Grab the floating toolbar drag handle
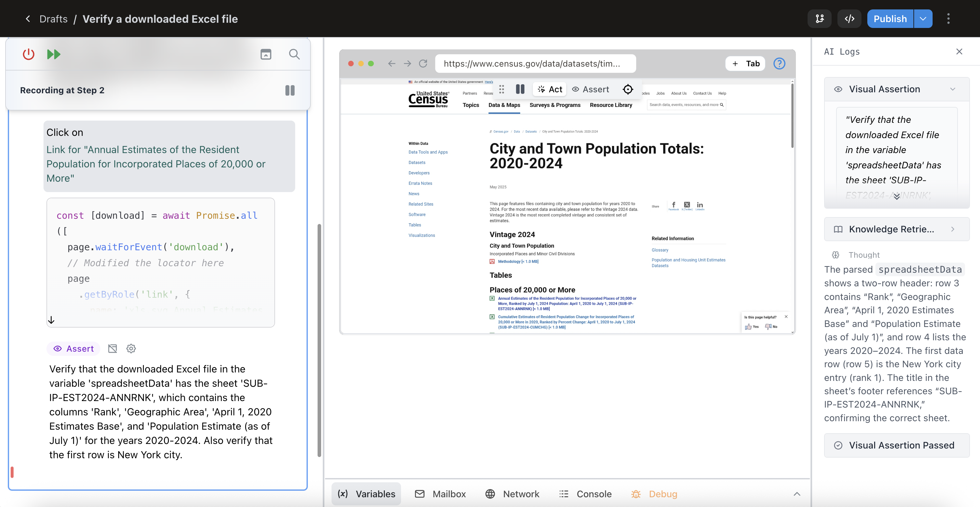980x507 pixels. point(501,89)
